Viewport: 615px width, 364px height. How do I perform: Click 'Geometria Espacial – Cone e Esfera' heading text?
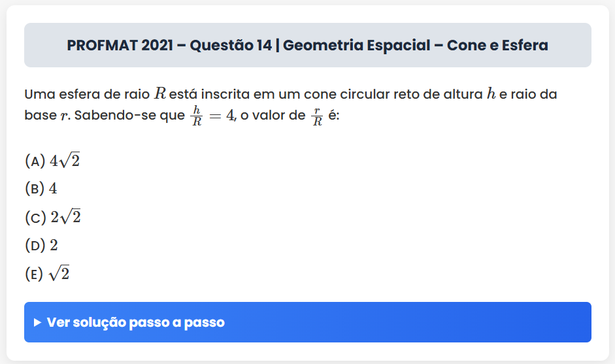coord(416,46)
